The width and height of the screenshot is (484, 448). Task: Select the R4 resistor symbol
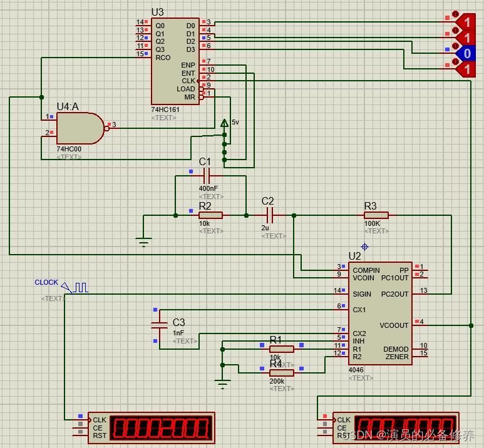(282, 373)
